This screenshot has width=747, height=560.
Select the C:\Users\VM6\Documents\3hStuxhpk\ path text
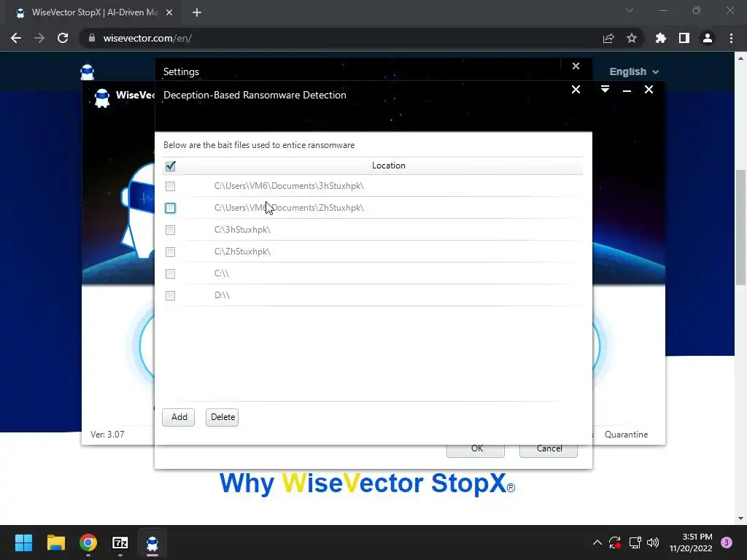tap(289, 186)
